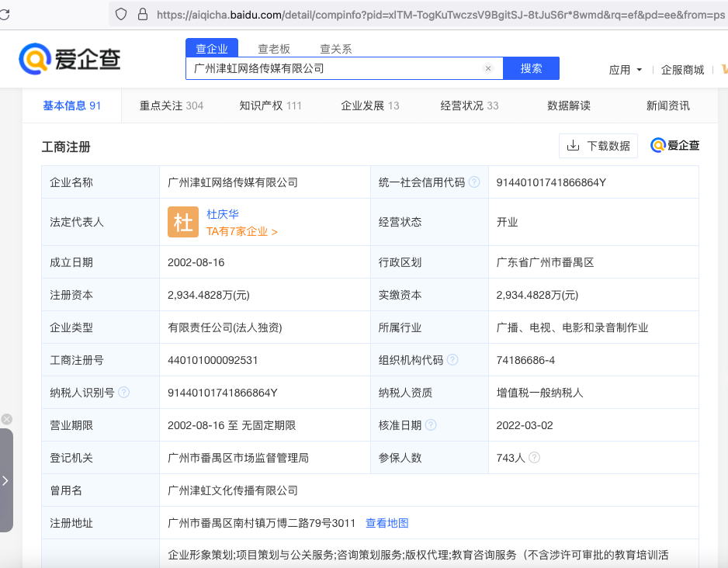This screenshot has height=568, width=728.
Task: Open legal representative 杜庆华 link
Action: pos(223,214)
